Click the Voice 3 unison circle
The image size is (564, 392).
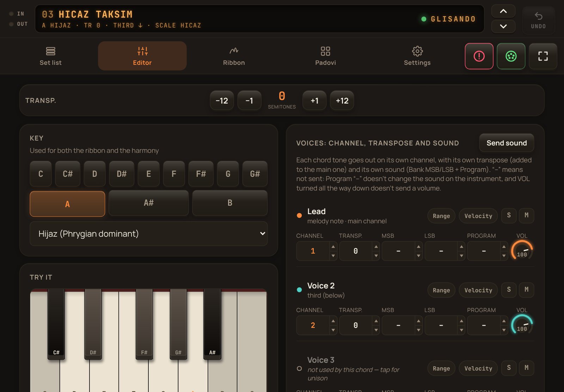[299, 368]
